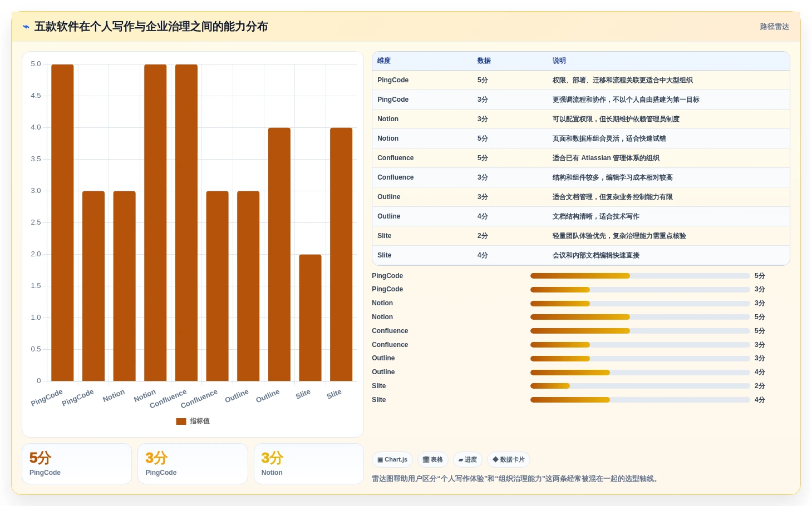Select the Confluence chart column reaching 5.0

[186, 222]
